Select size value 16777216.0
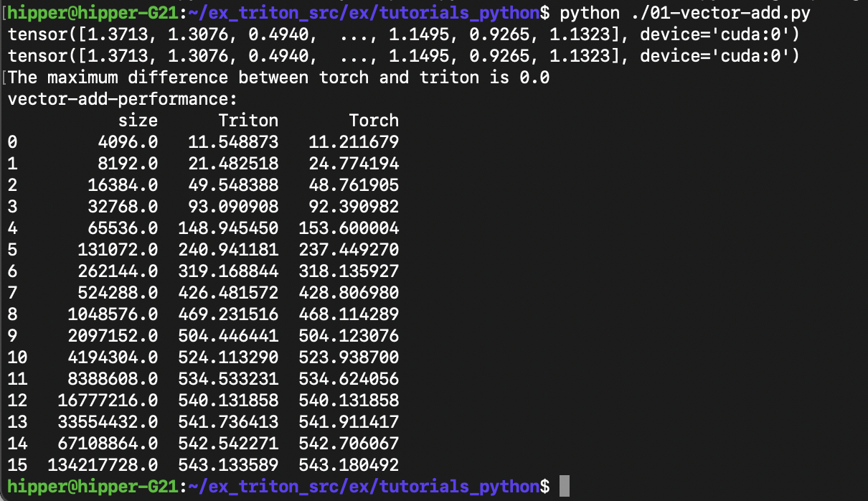The image size is (868, 501). (x=108, y=401)
